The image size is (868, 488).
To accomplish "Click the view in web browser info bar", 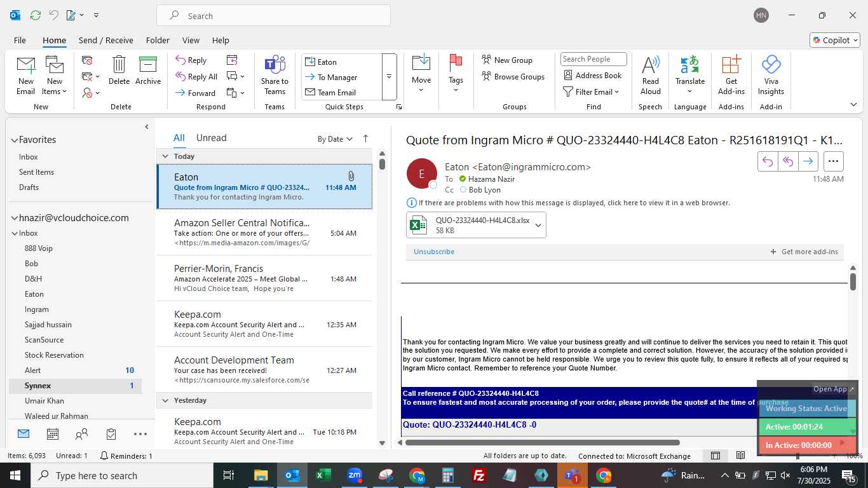I will (x=568, y=203).
